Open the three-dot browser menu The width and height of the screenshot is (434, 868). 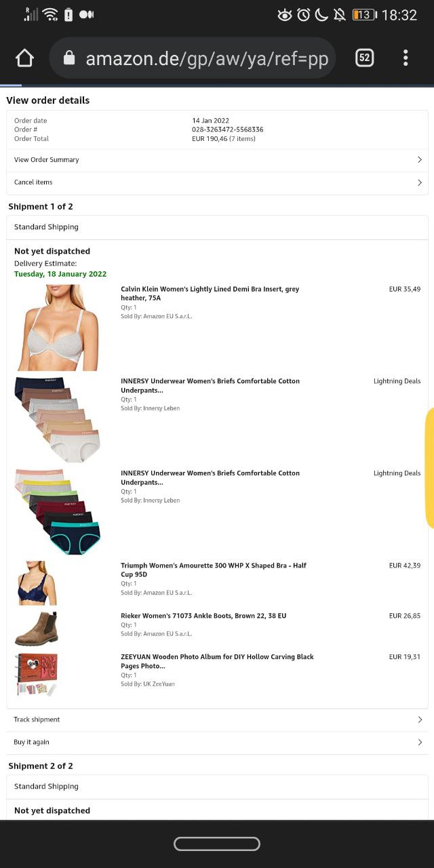(x=406, y=58)
